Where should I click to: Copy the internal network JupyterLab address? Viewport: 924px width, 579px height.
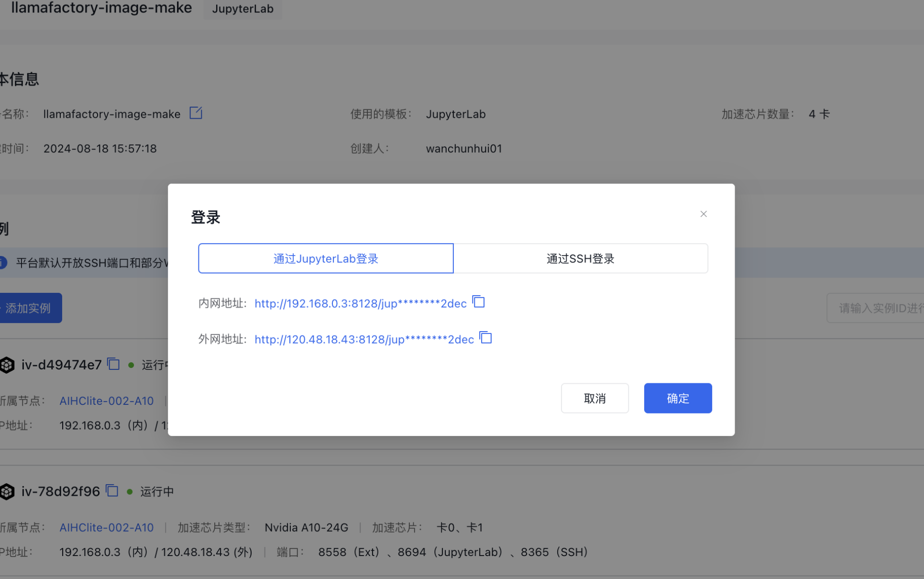[478, 302]
